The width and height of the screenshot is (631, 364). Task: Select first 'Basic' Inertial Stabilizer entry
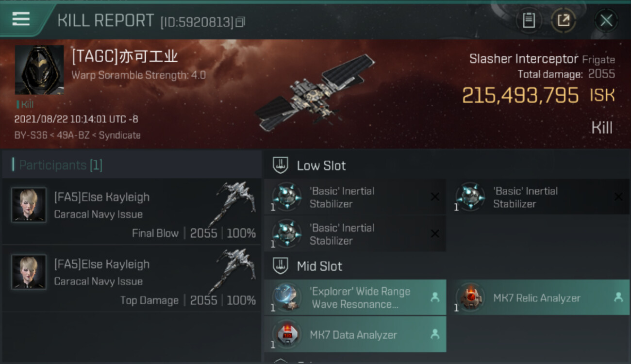click(x=355, y=197)
